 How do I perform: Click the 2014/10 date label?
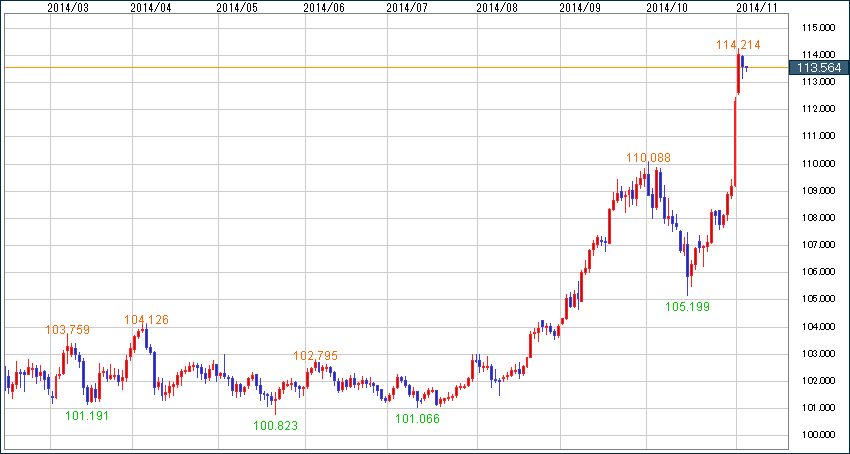click(x=667, y=8)
